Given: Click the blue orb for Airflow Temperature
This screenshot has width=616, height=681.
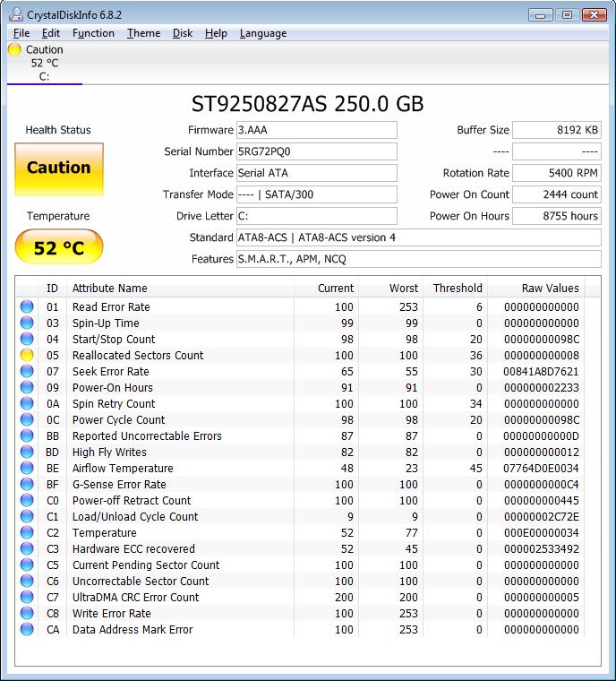Looking at the screenshot, I should pyautogui.click(x=27, y=468).
